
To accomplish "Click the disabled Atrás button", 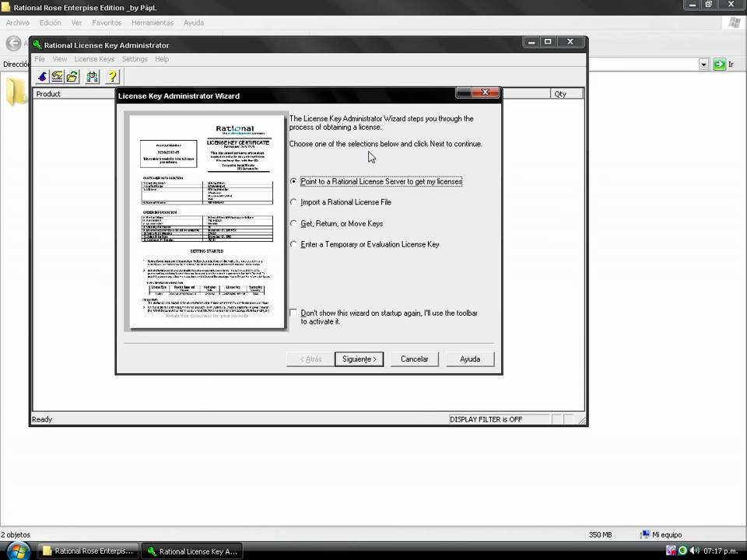I will click(310, 359).
